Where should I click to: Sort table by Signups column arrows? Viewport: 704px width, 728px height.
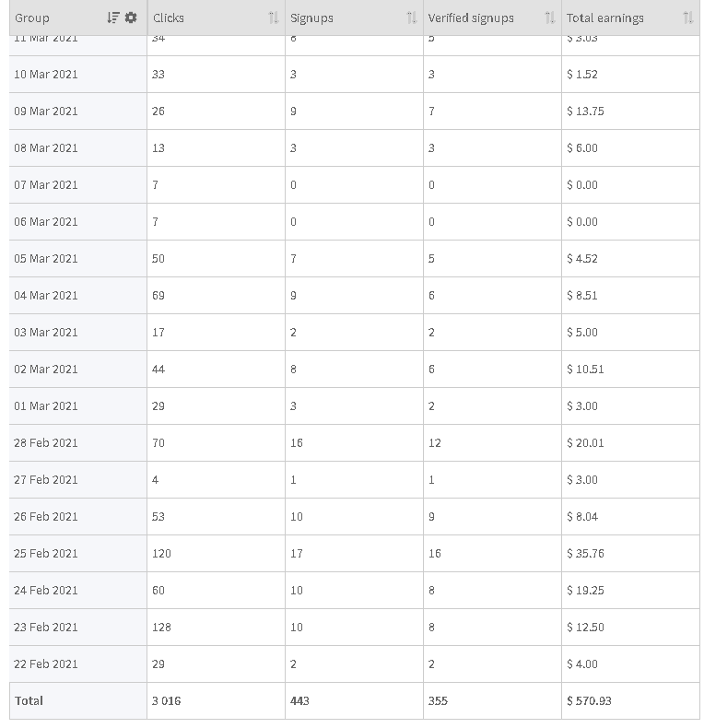pos(412,18)
